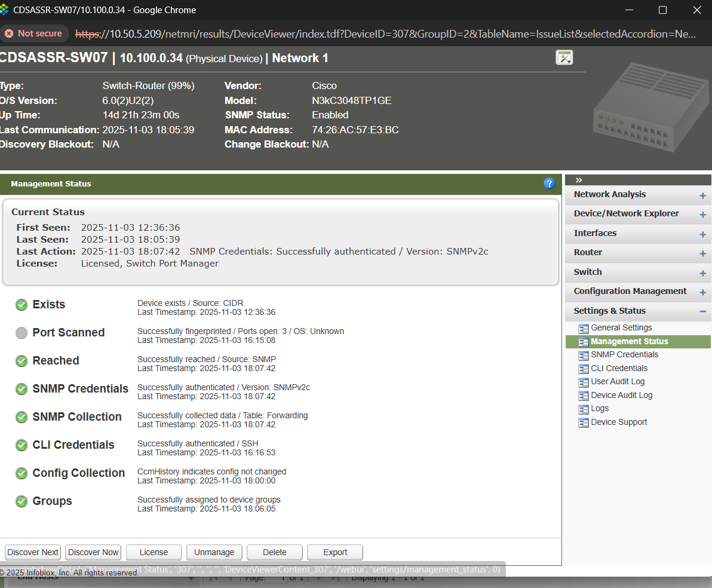This screenshot has width=712, height=588.
Task: Click the Discover Next button
Action: pos(33,553)
